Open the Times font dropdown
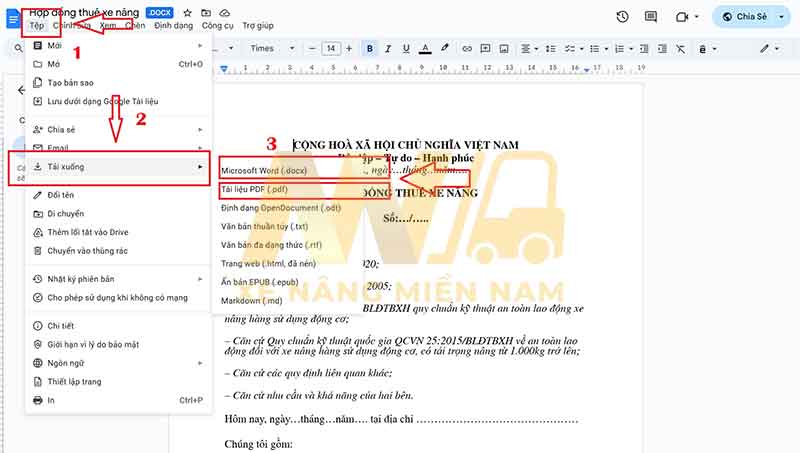 [x=270, y=48]
